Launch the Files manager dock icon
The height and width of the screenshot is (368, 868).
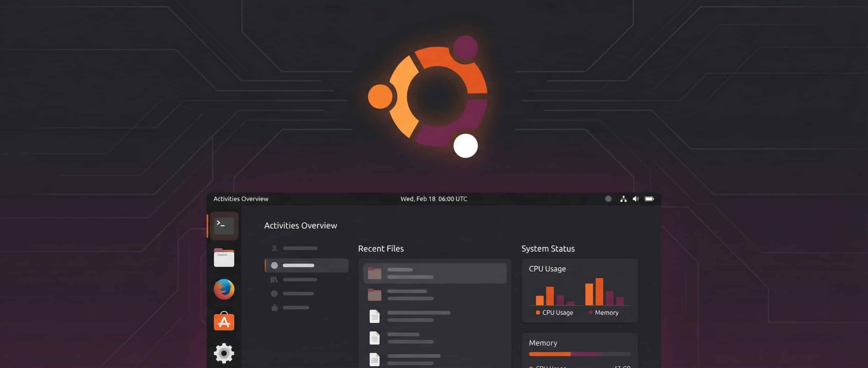click(224, 258)
